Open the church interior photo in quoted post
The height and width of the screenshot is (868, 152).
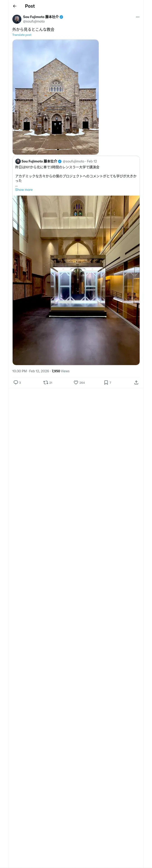76,280
